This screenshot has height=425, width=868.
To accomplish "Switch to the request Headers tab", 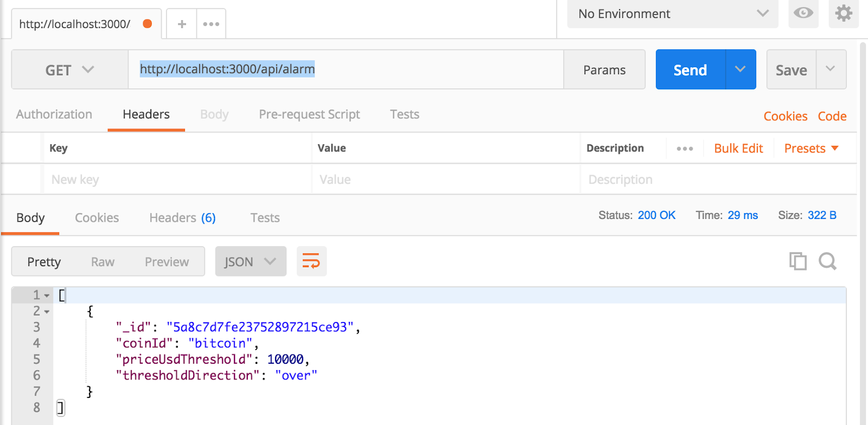I will (146, 114).
